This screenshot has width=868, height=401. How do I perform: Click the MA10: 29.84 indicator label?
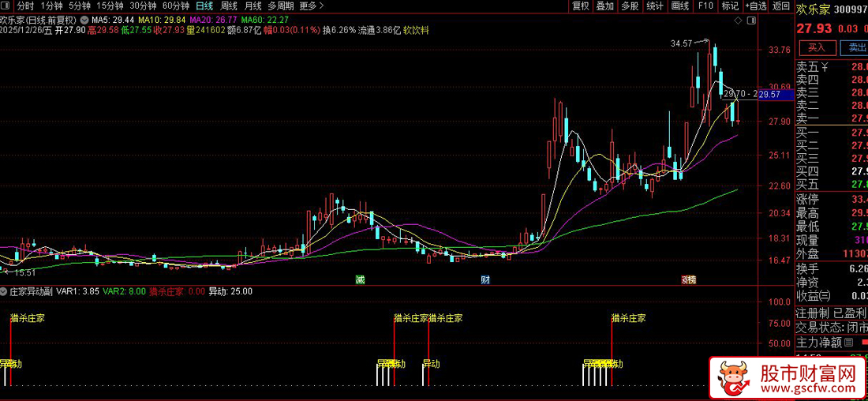pyautogui.click(x=162, y=20)
